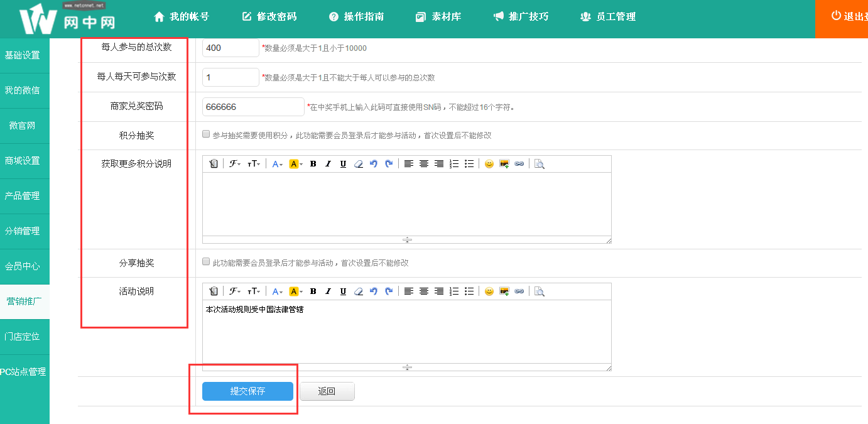The image size is (868, 424).
Task: Select 我的微信 in the sidebar
Action: click(x=24, y=90)
